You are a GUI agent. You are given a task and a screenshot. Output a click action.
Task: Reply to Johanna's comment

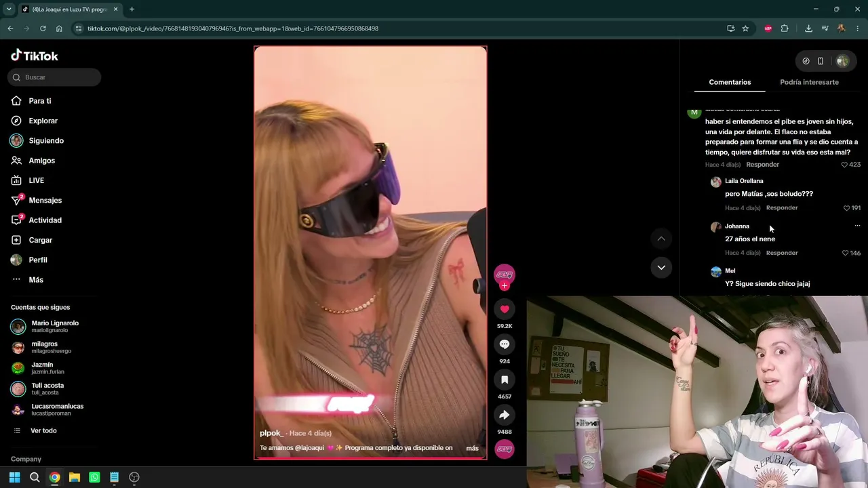coord(782,253)
